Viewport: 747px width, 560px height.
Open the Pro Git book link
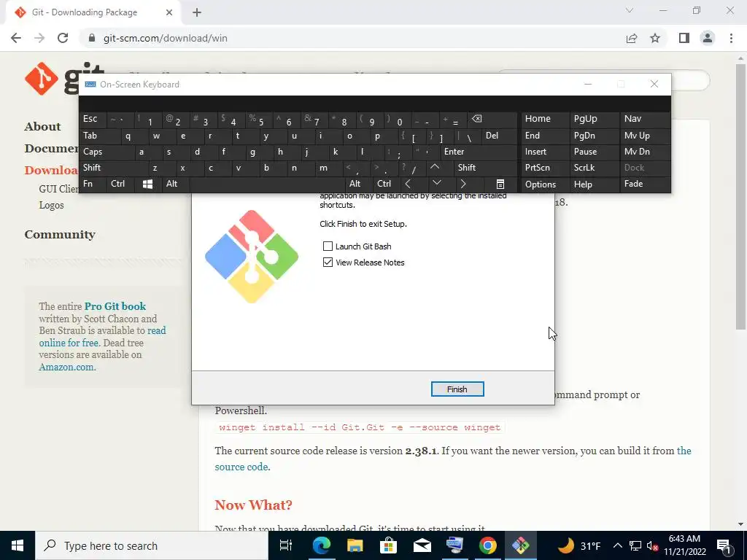(x=115, y=306)
